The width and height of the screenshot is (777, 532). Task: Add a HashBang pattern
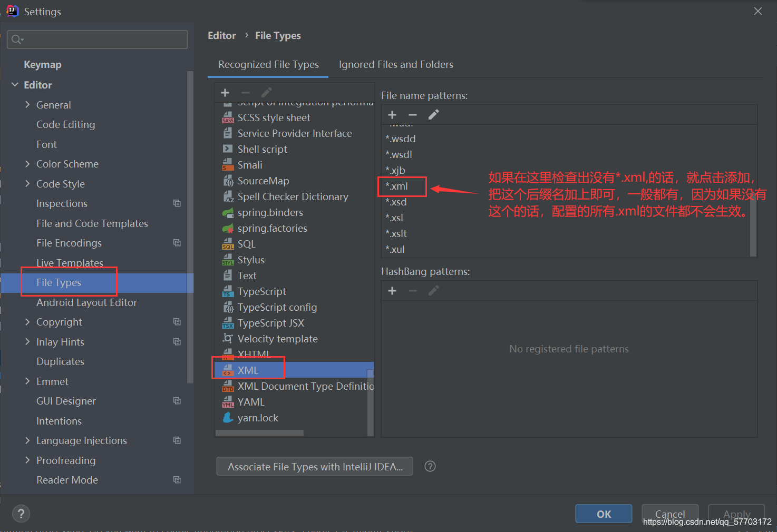(x=392, y=291)
